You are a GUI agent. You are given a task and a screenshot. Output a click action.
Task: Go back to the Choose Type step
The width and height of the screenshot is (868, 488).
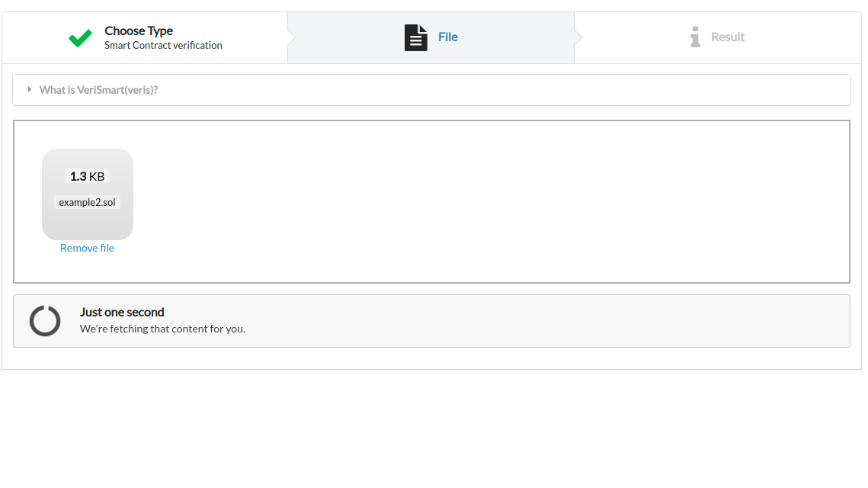coord(139,30)
